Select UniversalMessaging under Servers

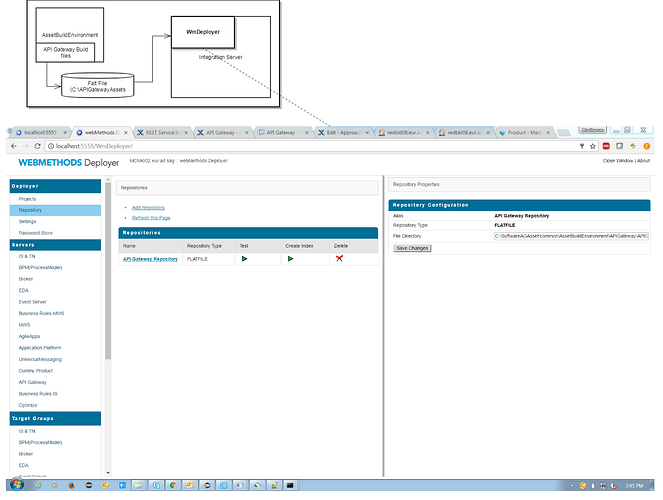click(x=40, y=360)
